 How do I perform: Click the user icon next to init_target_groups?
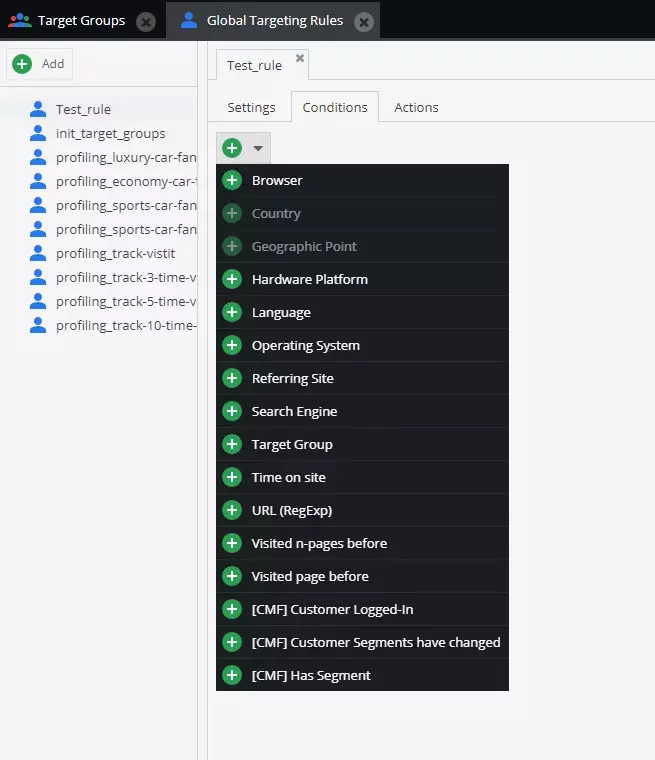[x=38, y=133]
